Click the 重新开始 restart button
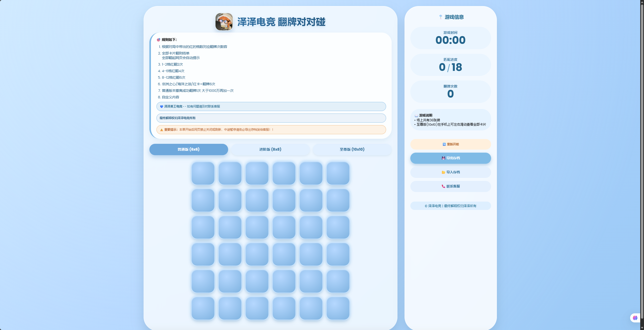644x330 pixels. pos(450,144)
